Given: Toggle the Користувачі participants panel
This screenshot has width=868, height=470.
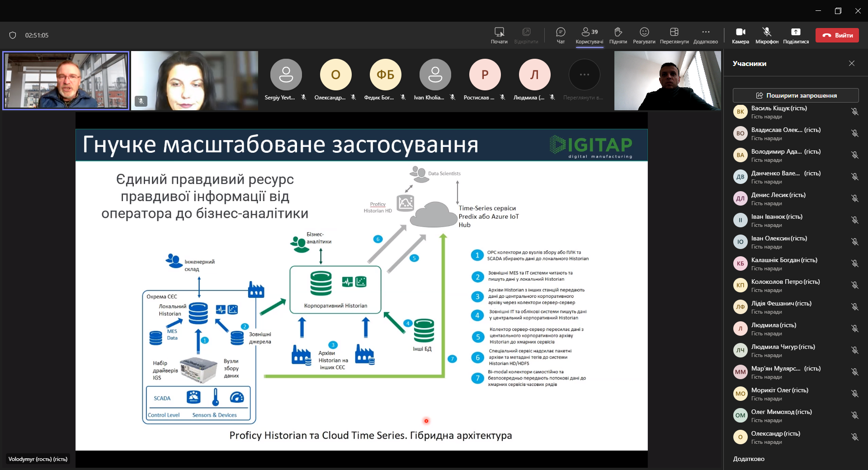Looking at the screenshot, I should coord(589,35).
